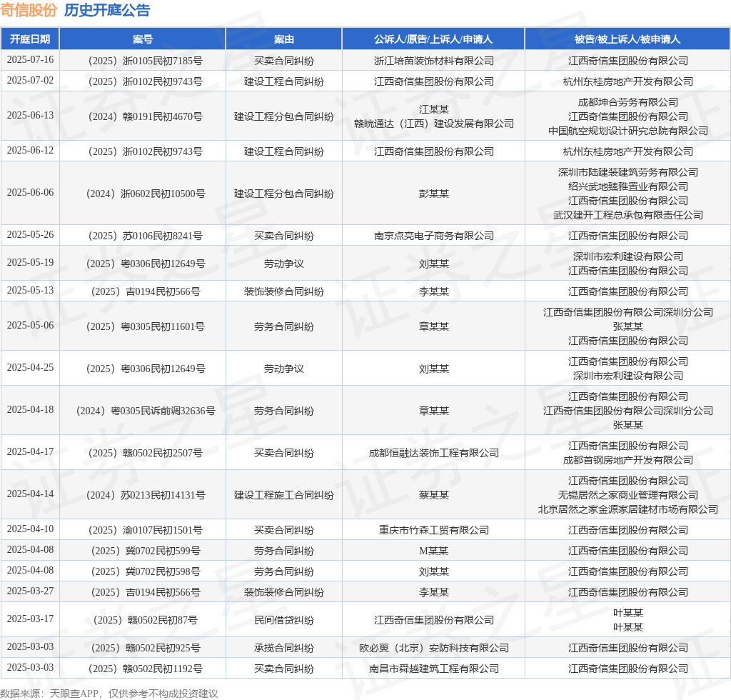731x700 pixels.
Task: Click case number "(2025)冀0702民初599号"
Action: pos(146,551)
